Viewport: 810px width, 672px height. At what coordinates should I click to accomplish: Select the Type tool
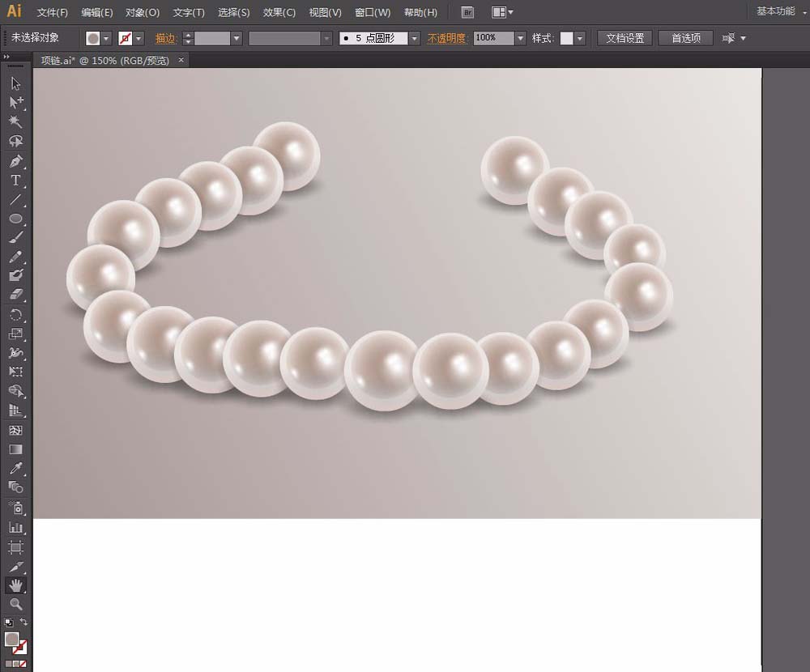point(15,181)
